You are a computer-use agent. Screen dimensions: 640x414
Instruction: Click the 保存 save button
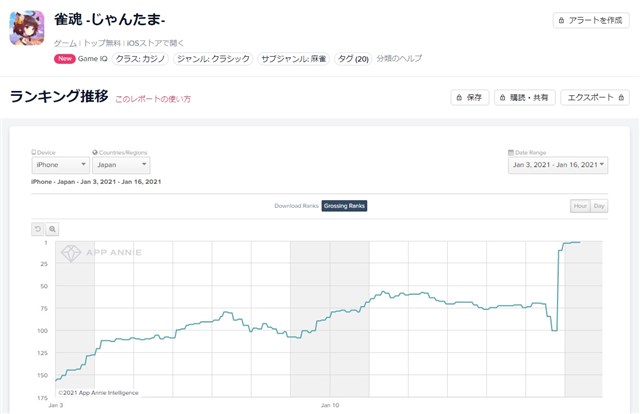pos(470,97)
